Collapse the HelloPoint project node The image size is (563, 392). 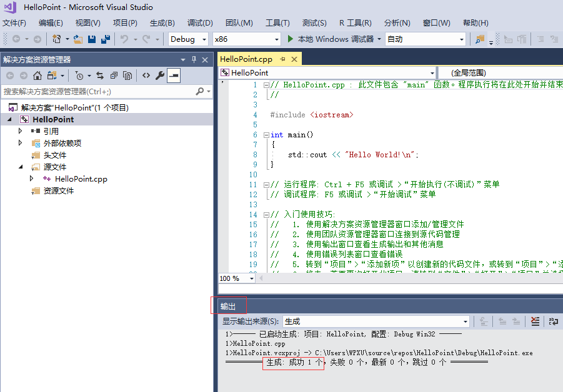[x=10, y=119]
